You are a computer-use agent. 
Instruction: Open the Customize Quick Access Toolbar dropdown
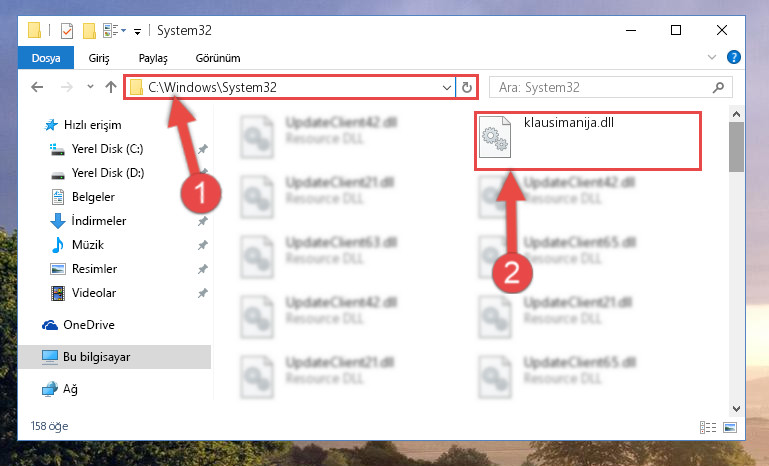click(x=138, y=31)
